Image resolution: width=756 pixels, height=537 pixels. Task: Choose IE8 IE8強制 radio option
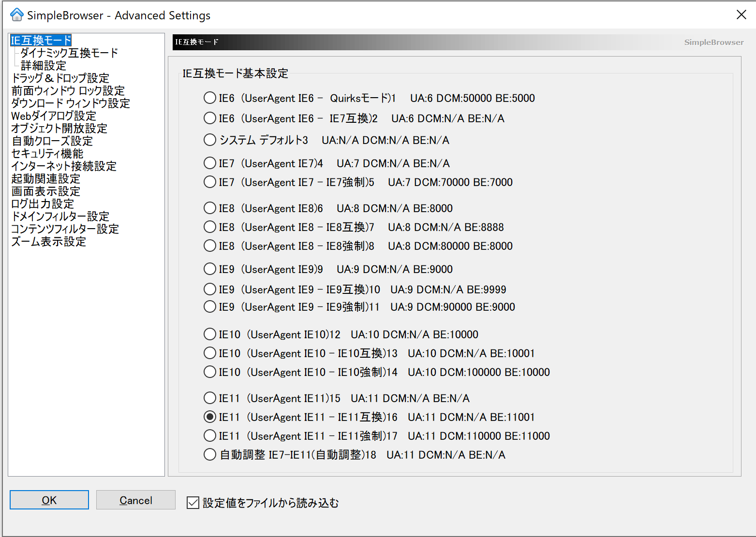click(210, 246)
